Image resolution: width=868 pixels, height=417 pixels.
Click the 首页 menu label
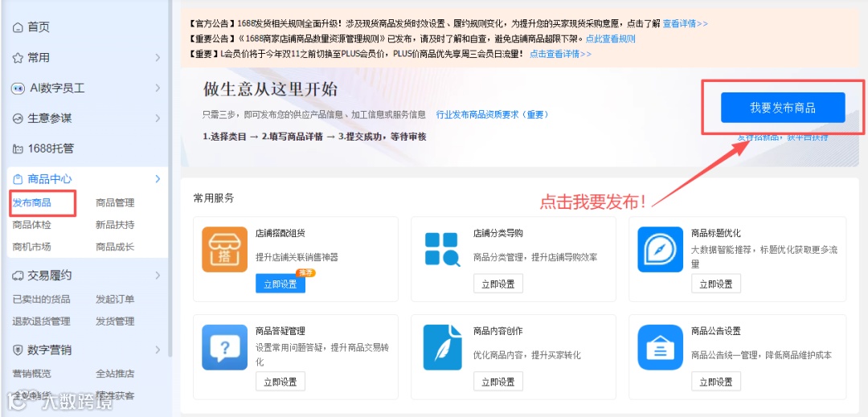39,27
